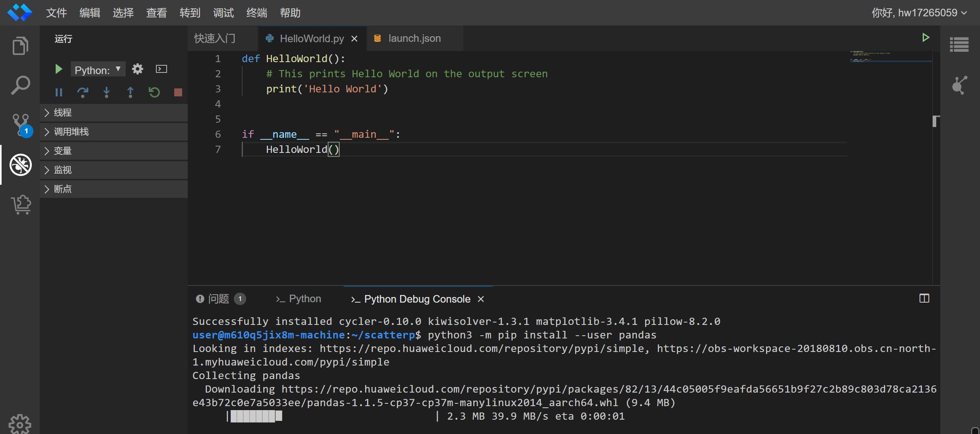Viewport: 980px width, 434px height.
Task: Open launch.json via debug gear icon
Action: coord(137,69)
